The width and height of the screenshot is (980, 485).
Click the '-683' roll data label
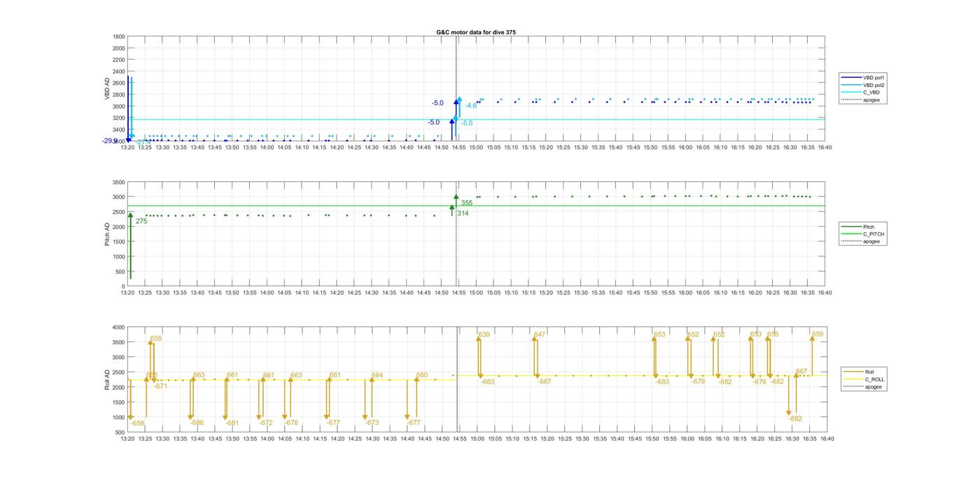coord(662,382)
